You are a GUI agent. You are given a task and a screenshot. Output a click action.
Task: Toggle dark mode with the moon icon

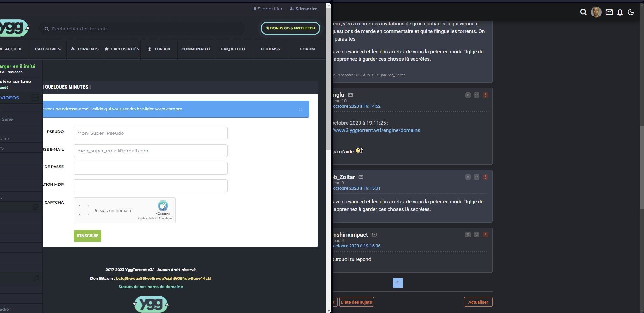tap(630, 12)
